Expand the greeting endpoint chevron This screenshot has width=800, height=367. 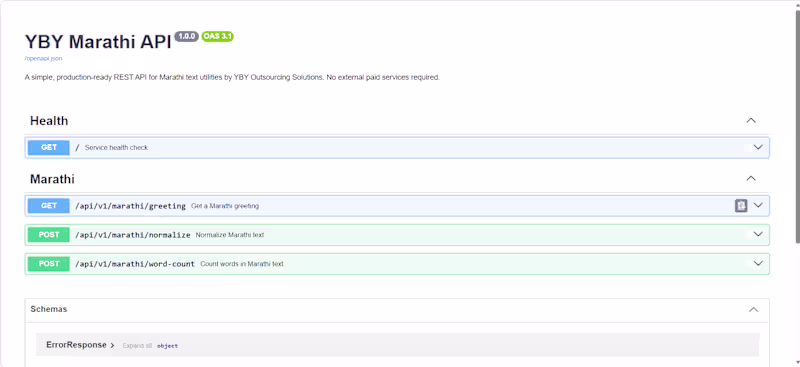tap(758, 205)
